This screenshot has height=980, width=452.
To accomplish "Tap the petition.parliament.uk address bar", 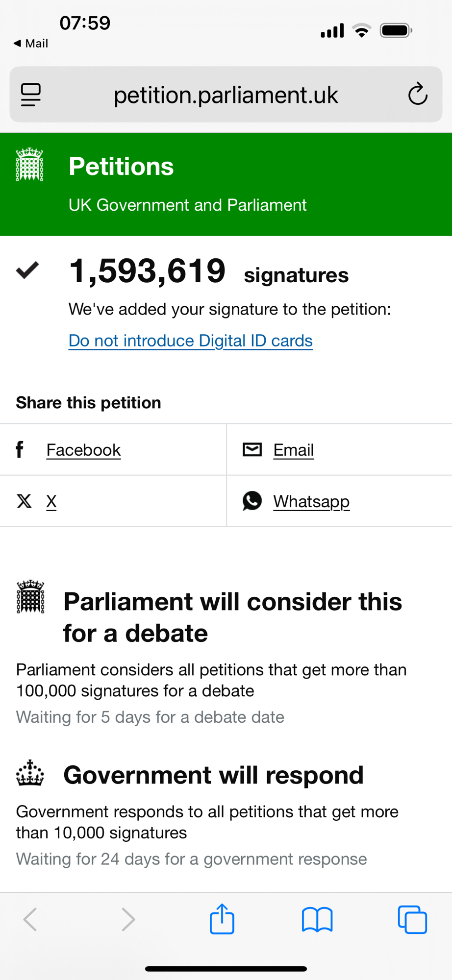I will tap(226, 95).
